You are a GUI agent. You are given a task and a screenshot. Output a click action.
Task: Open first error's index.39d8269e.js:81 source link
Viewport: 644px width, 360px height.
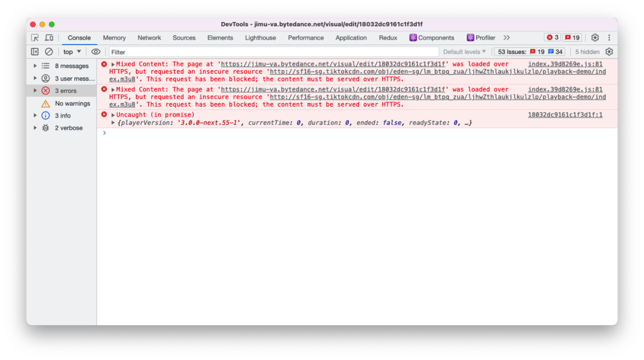565,64
